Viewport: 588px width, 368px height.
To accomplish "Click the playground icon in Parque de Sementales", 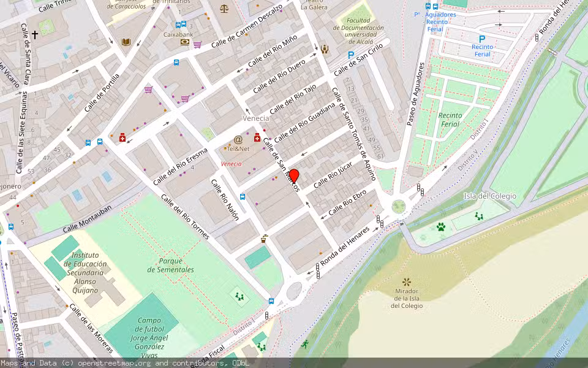I will [x=239, y=297].
